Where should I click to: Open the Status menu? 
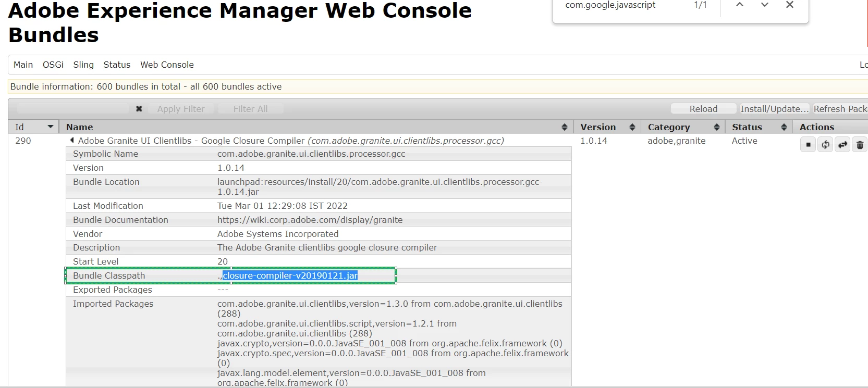click(117, 65)
